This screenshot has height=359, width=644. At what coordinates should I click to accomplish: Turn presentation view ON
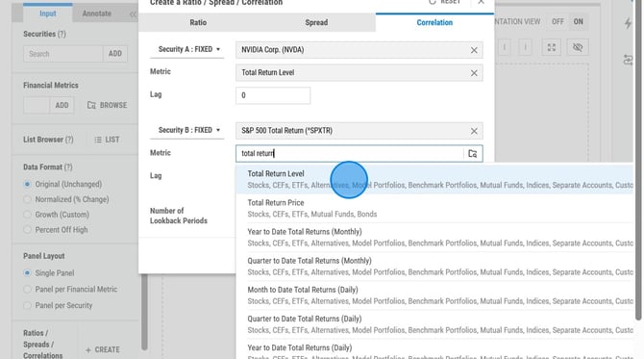579,22
